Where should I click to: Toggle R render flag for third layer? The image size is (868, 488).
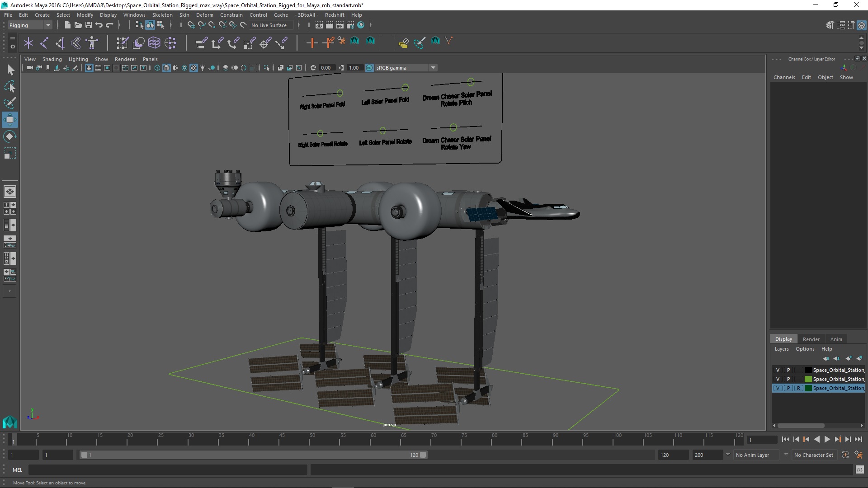(798, 388)
